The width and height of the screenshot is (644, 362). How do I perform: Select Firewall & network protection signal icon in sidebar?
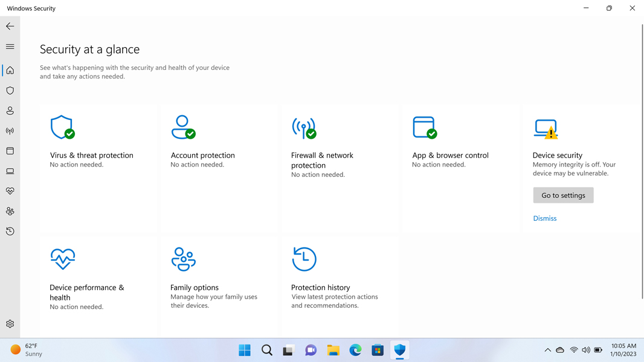[x=10, y=131]
